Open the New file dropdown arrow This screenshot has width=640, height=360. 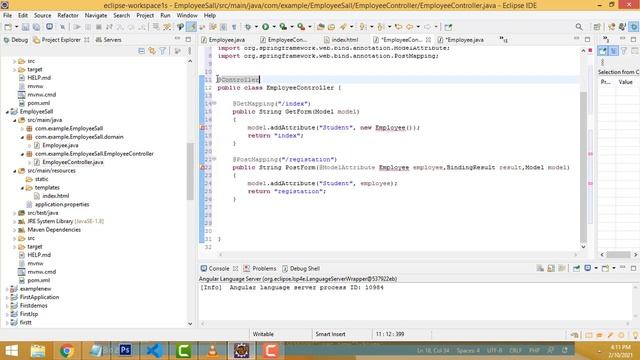16,27
